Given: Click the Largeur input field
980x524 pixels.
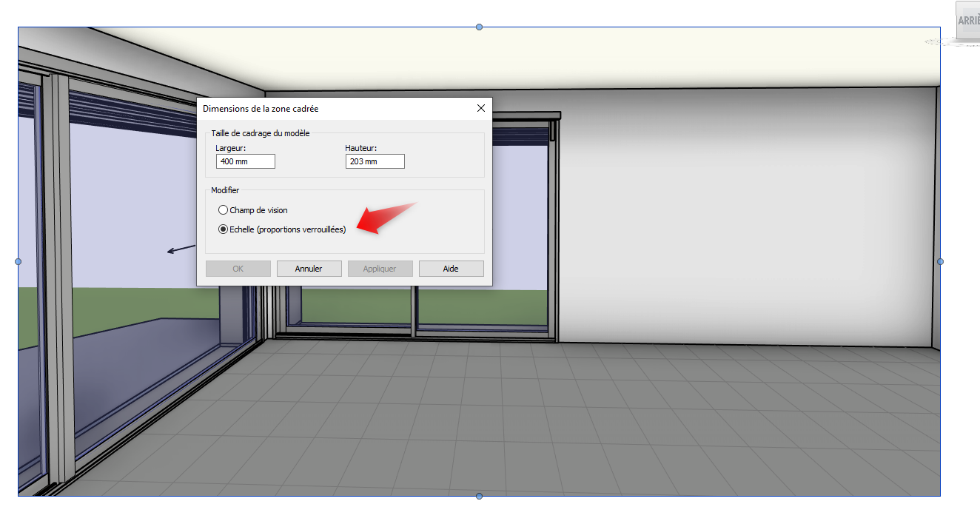Looking at the screenshot, I should (x=245, y=161).
